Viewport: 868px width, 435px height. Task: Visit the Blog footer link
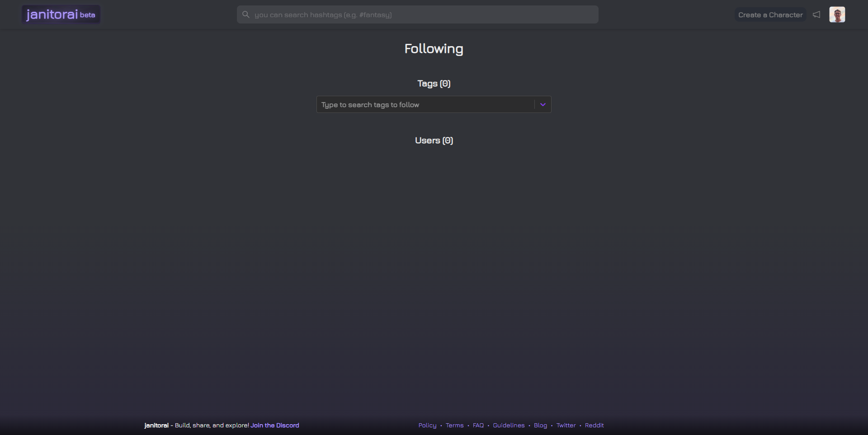540,425
